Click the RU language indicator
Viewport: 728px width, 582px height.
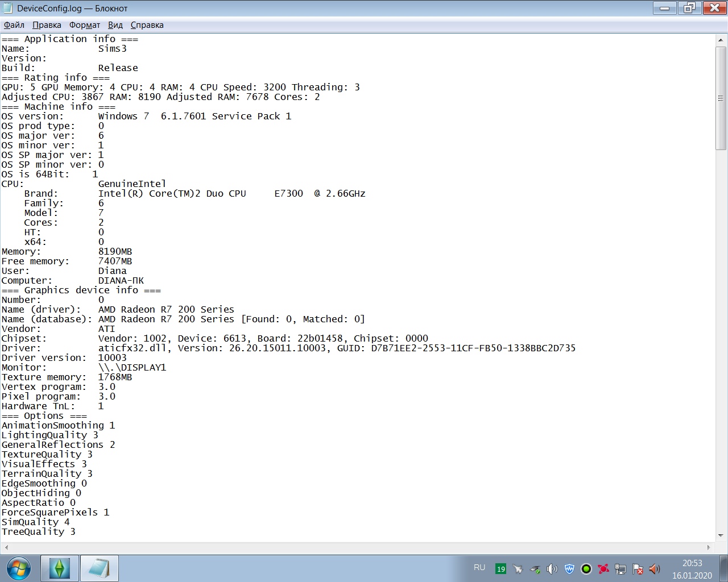479,568
